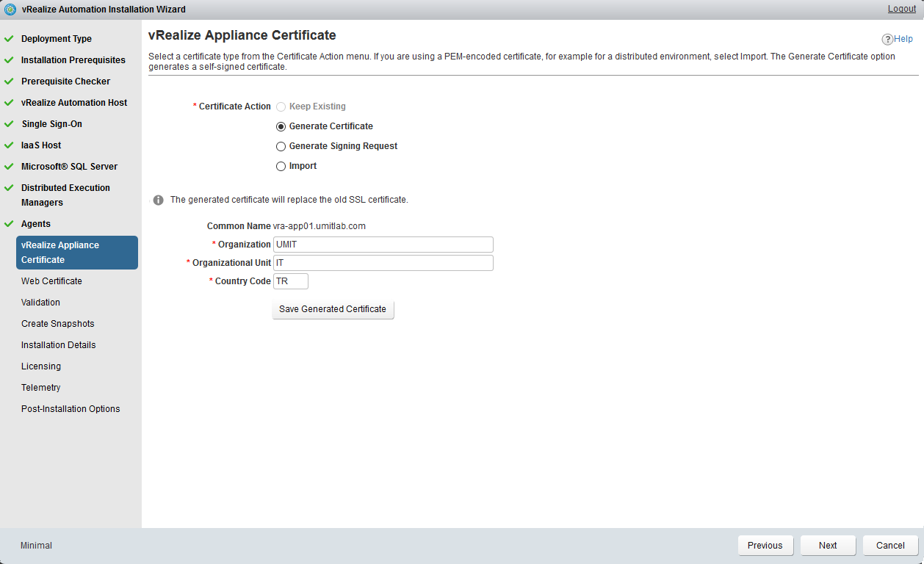Click the vRealize Automation logo icon

coord(10,10)
